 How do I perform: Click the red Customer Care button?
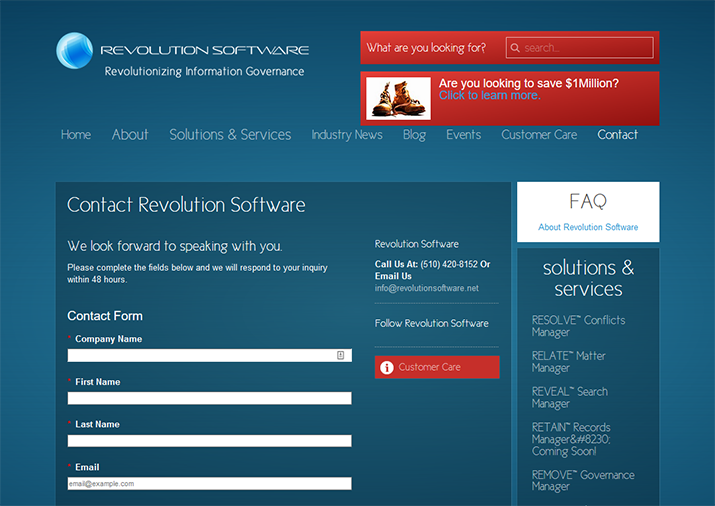[437, 367]
